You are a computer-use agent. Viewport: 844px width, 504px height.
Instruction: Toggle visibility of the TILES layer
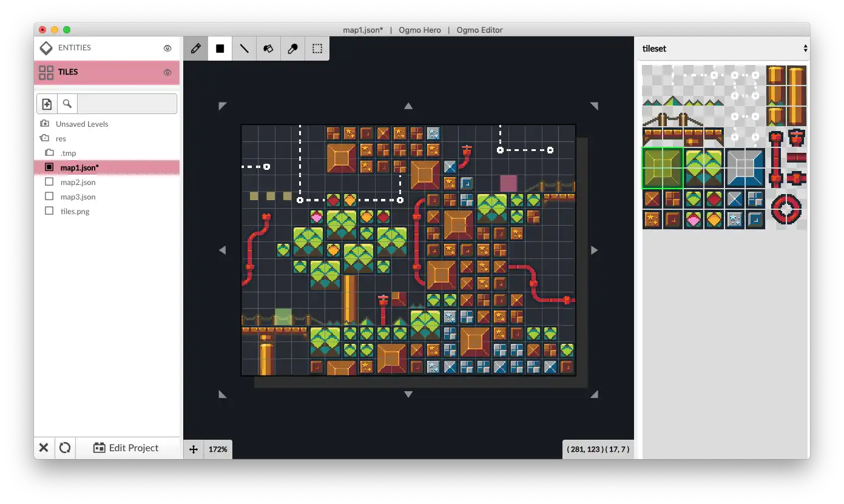tap(168, 73)
